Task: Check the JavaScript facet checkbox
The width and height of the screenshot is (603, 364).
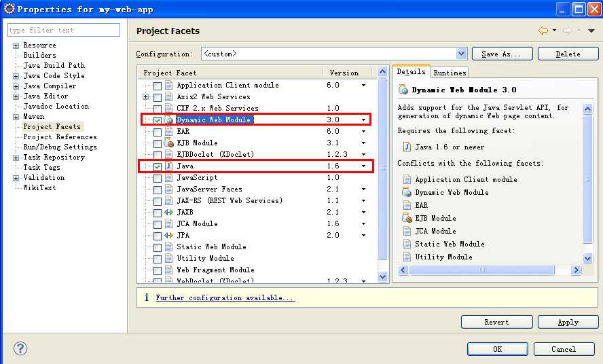Action: click(158, 178)
